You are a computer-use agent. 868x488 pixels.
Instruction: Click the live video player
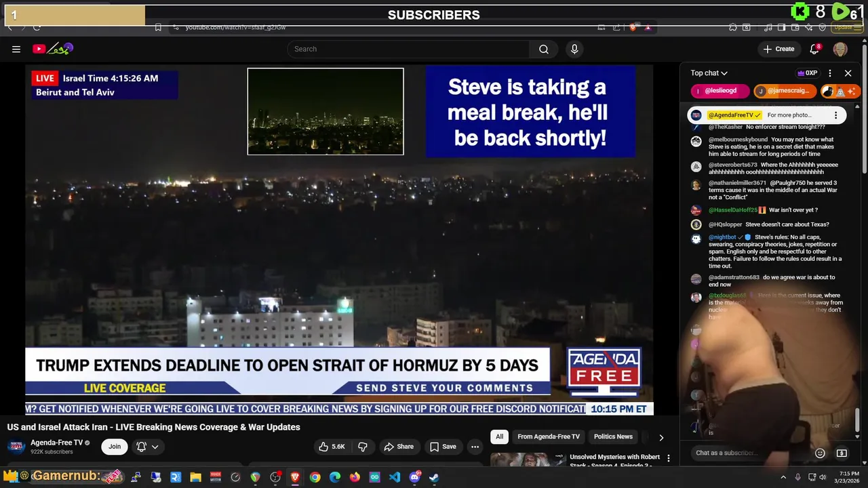tap(339, 240)
